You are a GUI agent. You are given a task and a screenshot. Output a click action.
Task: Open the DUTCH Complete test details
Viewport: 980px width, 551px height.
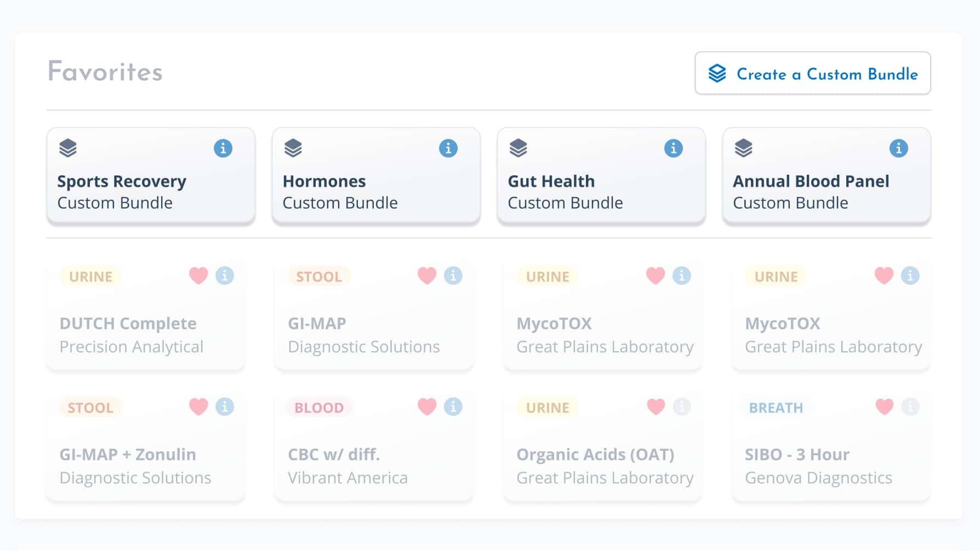tap(128, 324)
